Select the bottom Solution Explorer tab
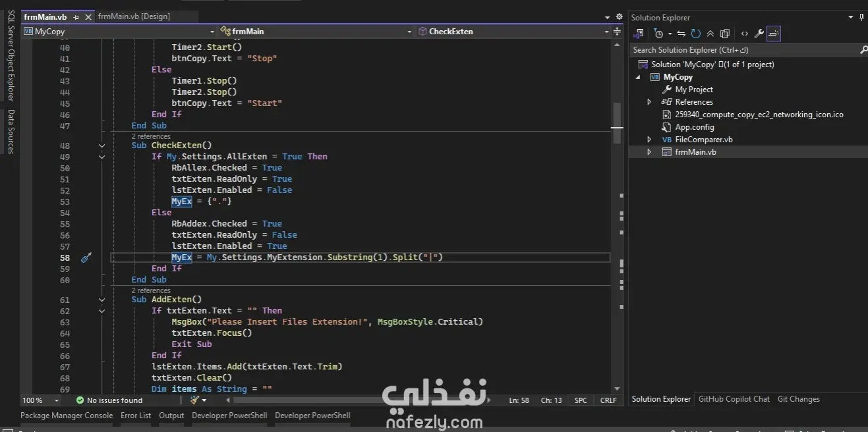Viewport: 868px width, 432px height. click(x=661, y=399)
